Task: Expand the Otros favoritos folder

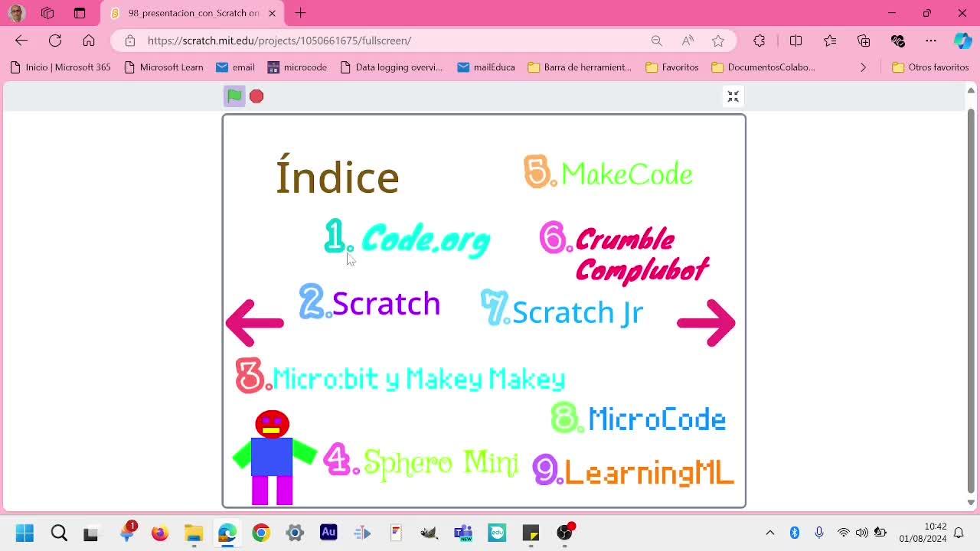Action: [931, 67]
